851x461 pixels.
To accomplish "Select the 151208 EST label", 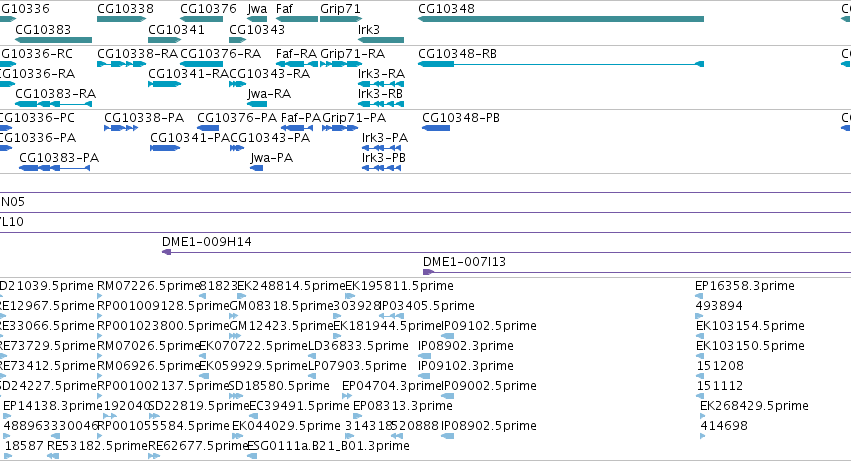I will click(720, 366).
